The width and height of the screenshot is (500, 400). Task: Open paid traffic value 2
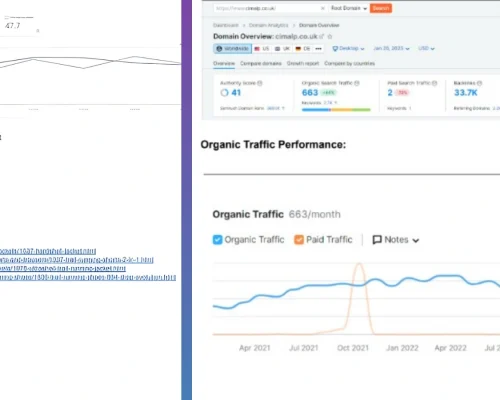click(x=390, y=93)
